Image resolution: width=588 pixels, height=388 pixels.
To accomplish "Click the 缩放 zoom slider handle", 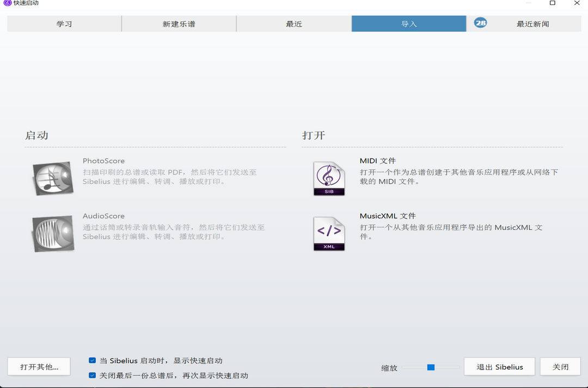I will [431, 367].
